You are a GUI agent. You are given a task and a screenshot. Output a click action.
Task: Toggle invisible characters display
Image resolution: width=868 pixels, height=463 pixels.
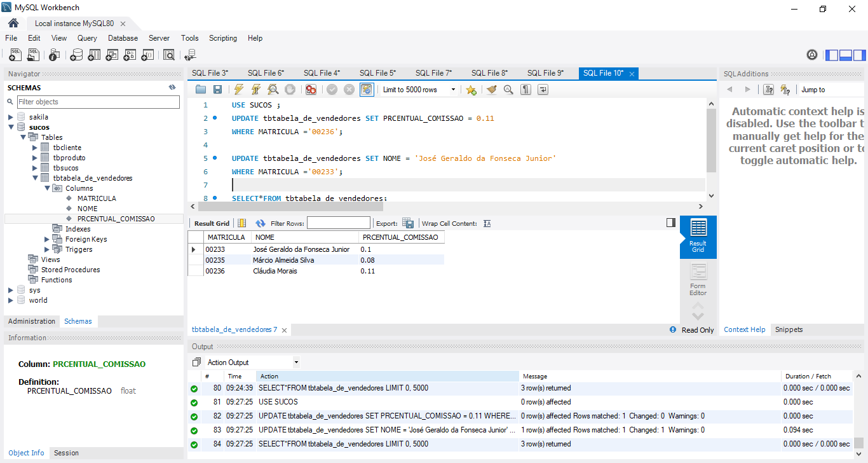(526, 90)
